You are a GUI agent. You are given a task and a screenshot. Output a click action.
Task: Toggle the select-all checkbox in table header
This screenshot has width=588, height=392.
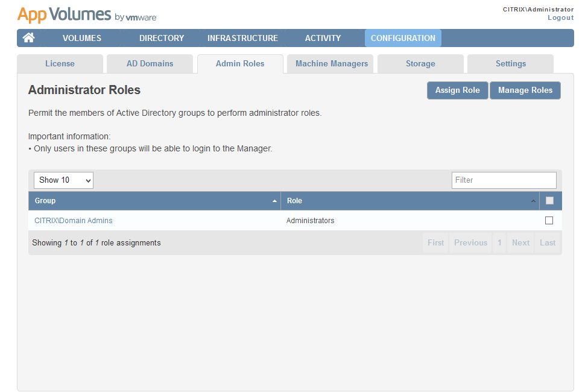[549, 201]
